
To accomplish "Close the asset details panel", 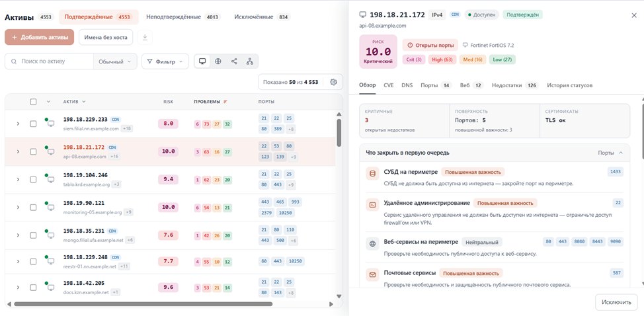I will [x=633, y=15].
